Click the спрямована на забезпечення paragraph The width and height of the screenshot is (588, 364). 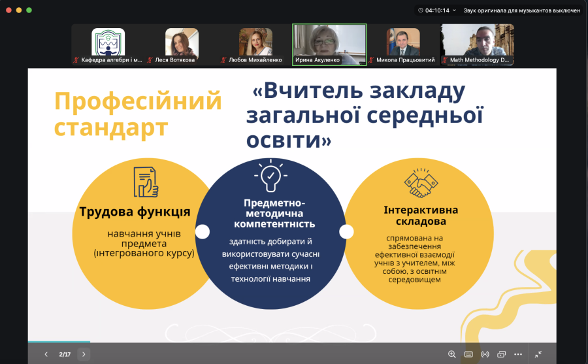414,259
